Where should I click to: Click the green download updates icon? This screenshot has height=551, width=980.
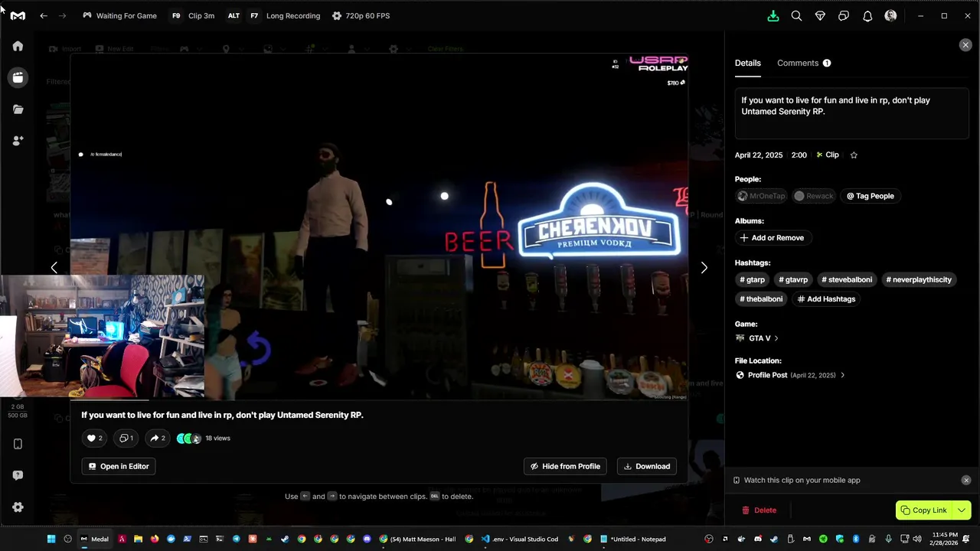point(773,15)
